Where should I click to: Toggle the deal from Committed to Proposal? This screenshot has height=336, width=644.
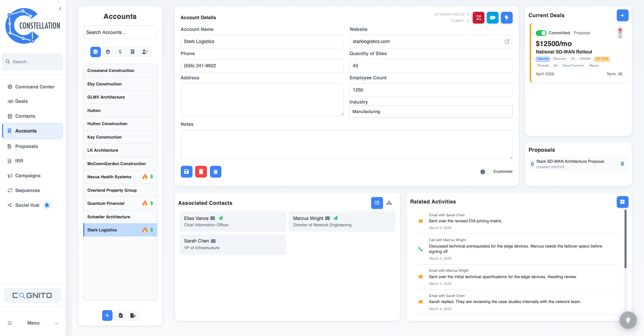click(x=541, y=33)
